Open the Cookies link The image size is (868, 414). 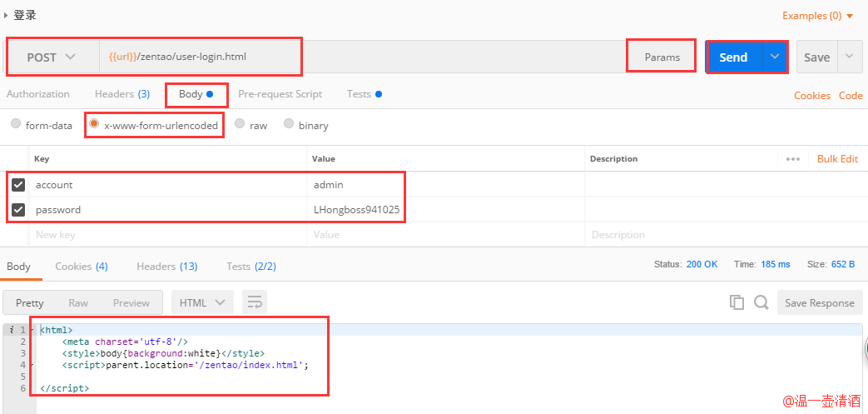point(812,95)
